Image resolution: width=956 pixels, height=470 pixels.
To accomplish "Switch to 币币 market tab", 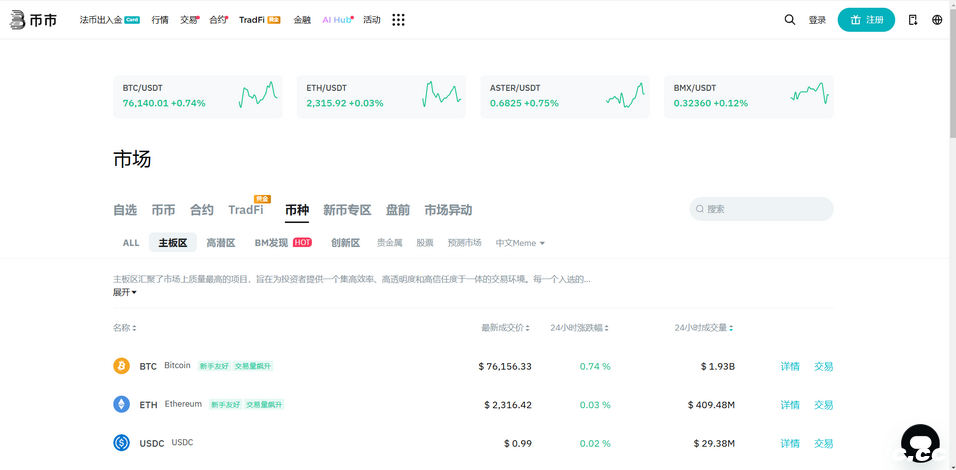I will click(x=163, y=210).
